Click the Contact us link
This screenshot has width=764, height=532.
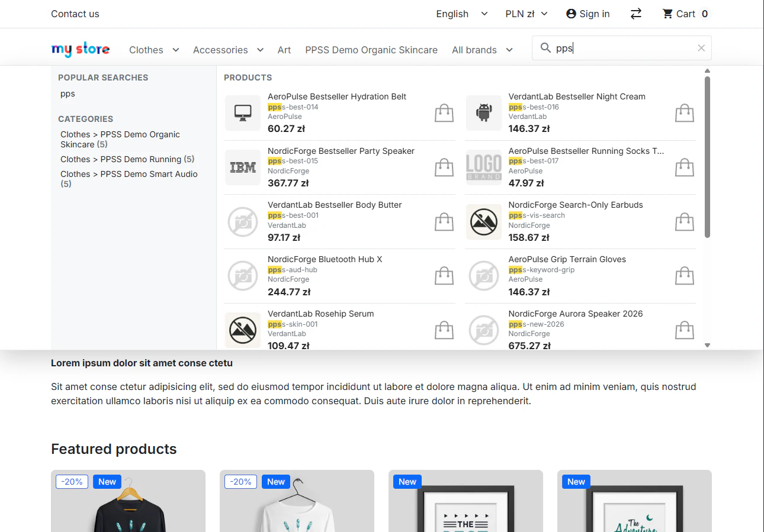pos(75,14)
